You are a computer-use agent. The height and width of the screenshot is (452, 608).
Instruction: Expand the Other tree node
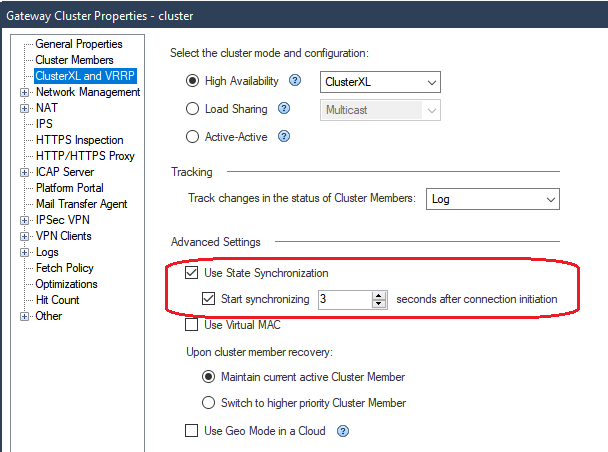[x=24, y=316]
